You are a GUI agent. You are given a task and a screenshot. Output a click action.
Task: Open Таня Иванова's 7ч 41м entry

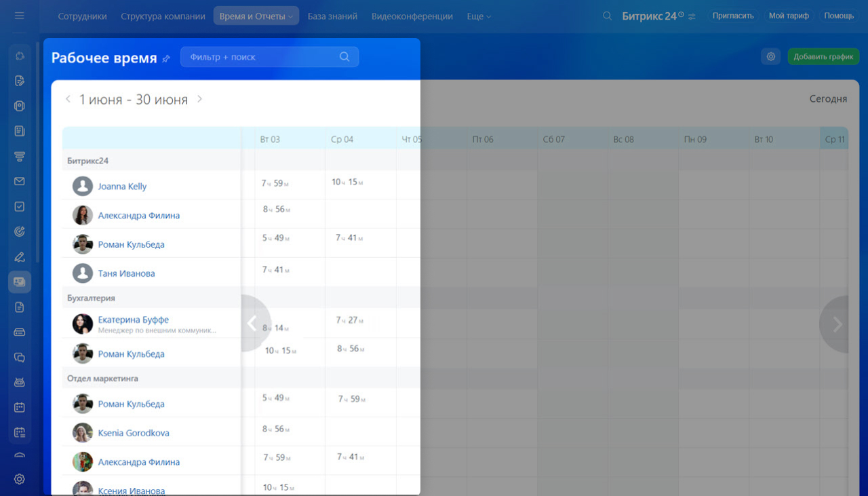(x=276, y=269)
